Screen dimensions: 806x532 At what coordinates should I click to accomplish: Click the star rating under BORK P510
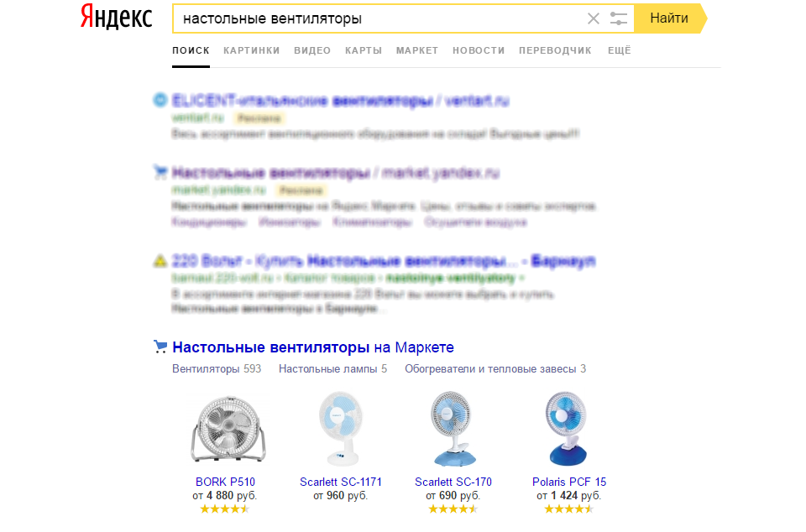225,509
